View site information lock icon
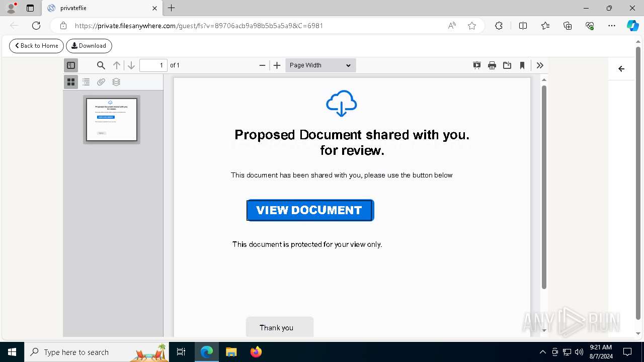 click(63, 26)
